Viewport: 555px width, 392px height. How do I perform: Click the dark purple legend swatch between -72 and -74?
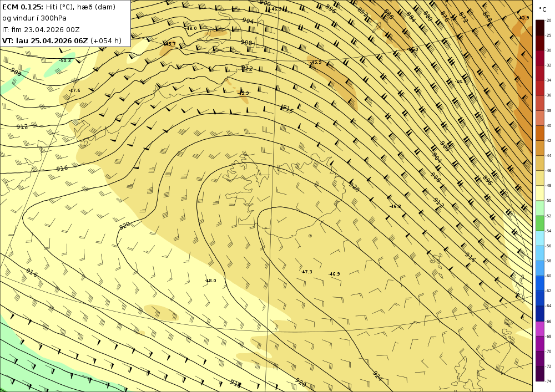pyautogui.click(x=540, y=374)
